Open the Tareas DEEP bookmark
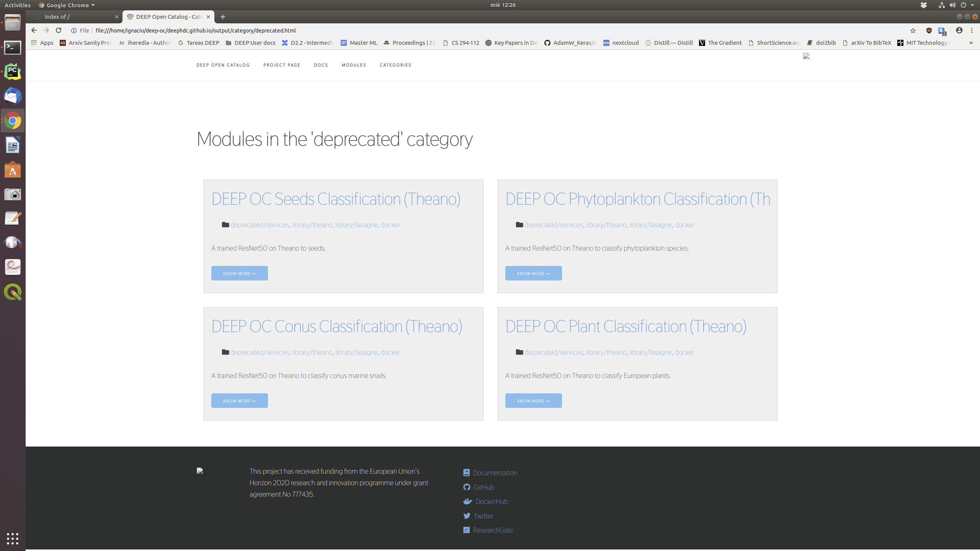The height and width of the screenshot is (551, 980). coord(199,43)
